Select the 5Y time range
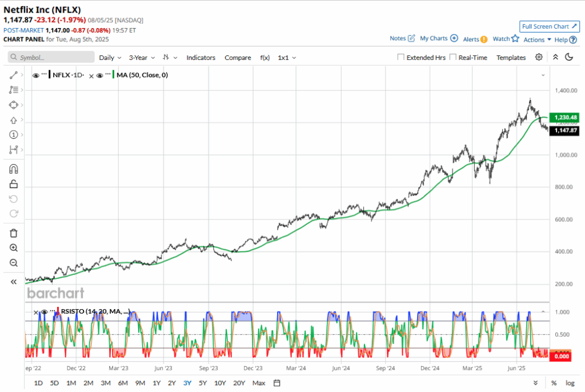585x392 pixels. tap(203, 383)
